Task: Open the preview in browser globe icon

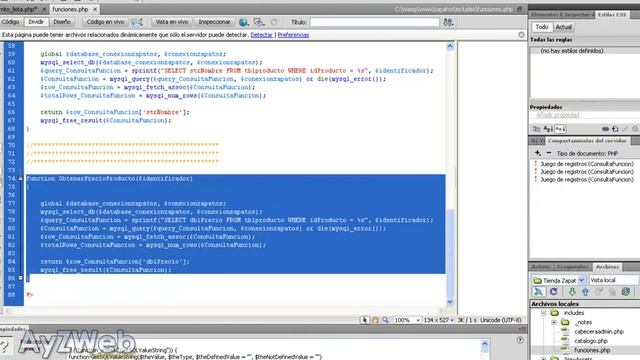Action: point(244,22)
